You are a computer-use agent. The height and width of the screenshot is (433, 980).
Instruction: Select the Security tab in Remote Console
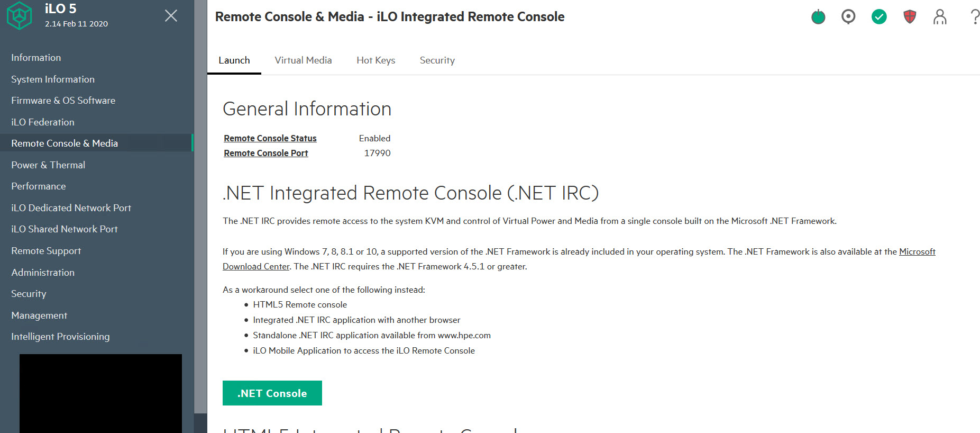437,60
